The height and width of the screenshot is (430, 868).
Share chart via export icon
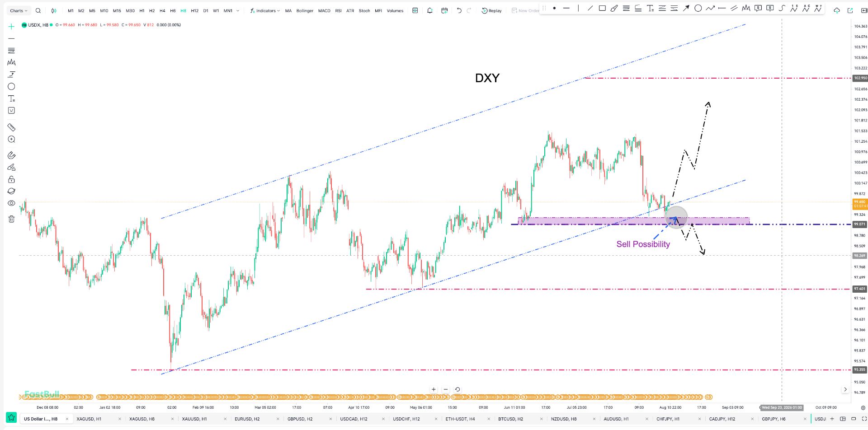pyautogui.click(x=850, y=11)
